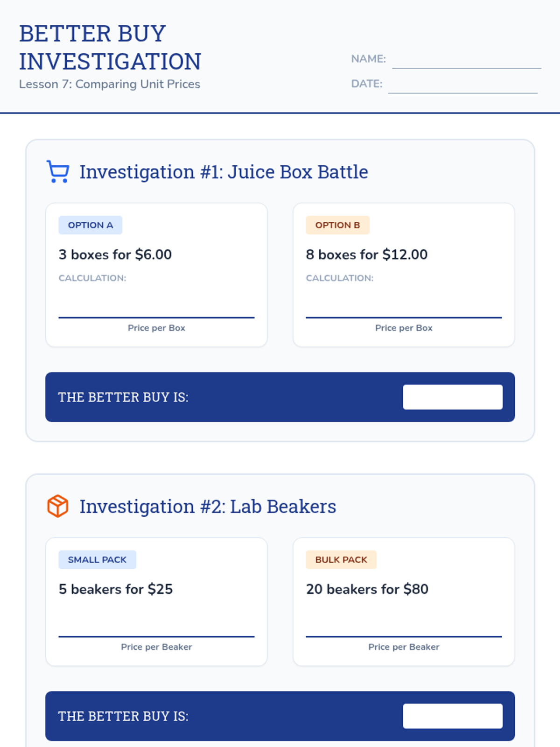Click the shopping cart icon
Image resolution: width=560 pixels, height=747 pixels.
[58, 171]
